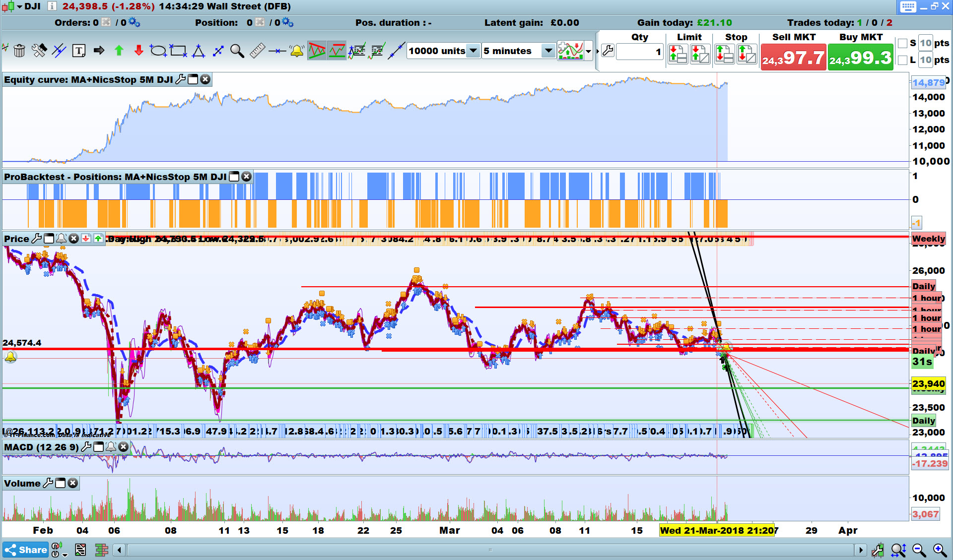The height and width of the screenshot is (560, 953).
Task: Open the indicators and trading systems button
Action: (570, 51)
